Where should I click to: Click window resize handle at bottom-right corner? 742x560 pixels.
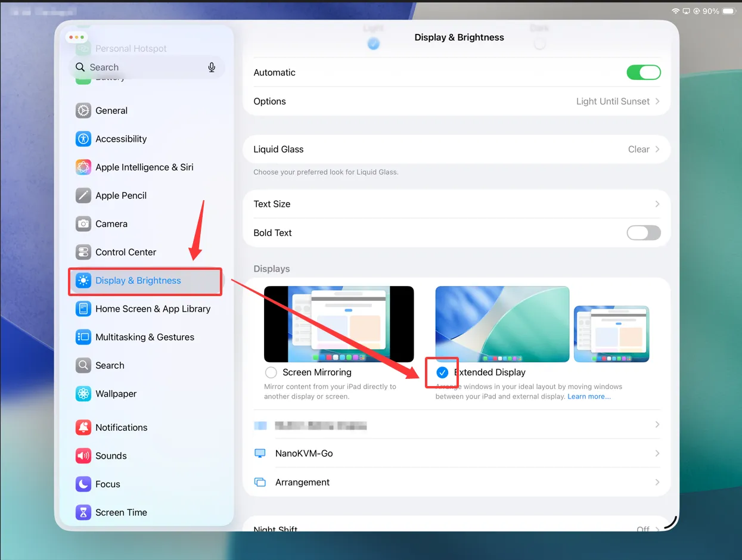(x=671, y=522)
